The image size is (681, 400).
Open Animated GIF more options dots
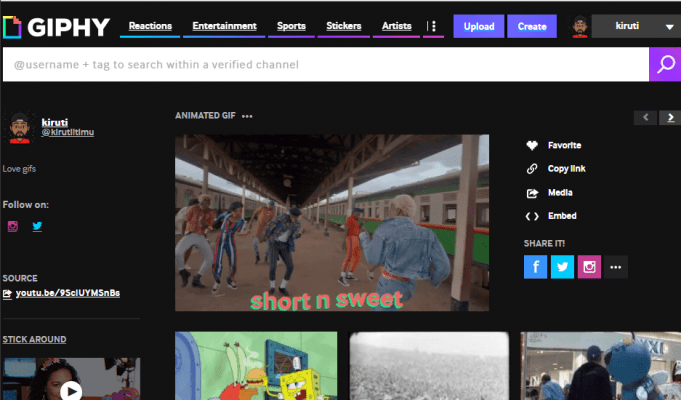tap(247, 116)
